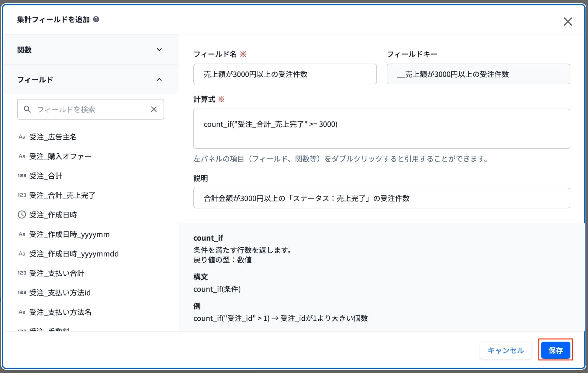Select the 受注_合計_売上完了 field

[62, 195]
